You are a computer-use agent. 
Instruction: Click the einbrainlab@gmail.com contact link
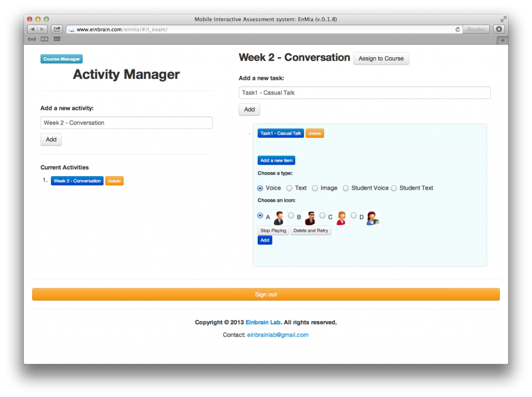(278, 335)
